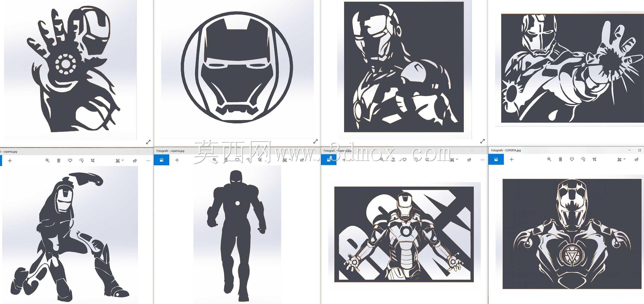Screen dimensions: 644x304
Task: Click the blue collection button in COPERTA.jpg window
Action: 496,159
